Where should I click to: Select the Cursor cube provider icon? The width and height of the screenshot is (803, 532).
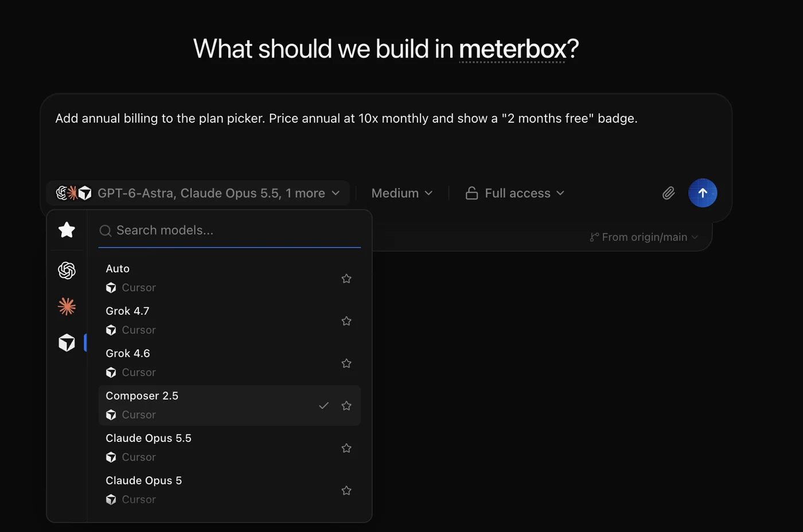pyautogui.click(x=67, y=343)
